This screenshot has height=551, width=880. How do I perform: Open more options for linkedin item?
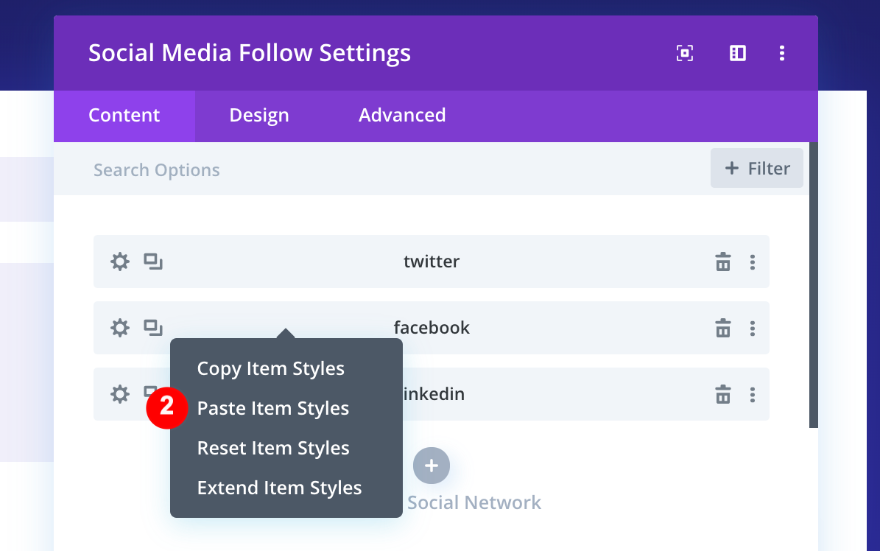(x=753, y=394)
